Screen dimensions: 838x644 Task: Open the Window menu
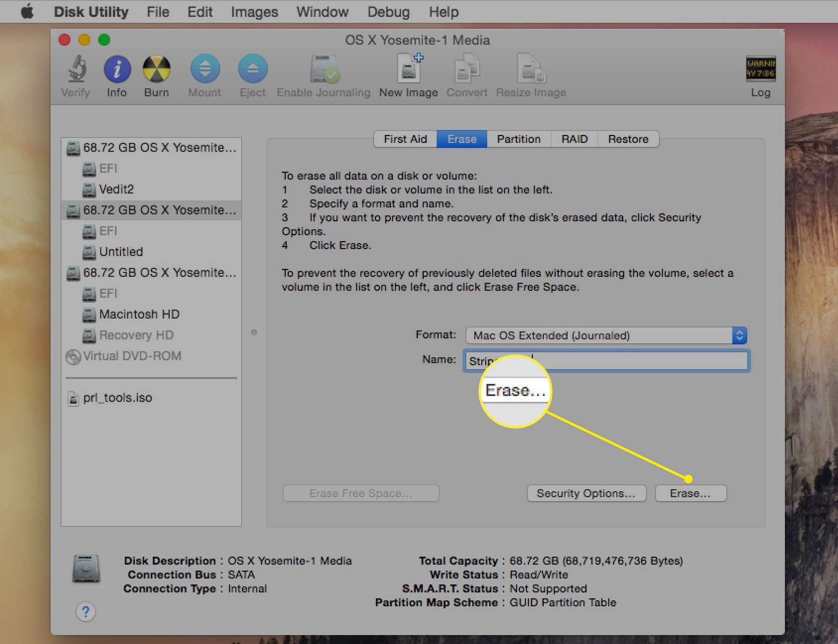(322, 11)
